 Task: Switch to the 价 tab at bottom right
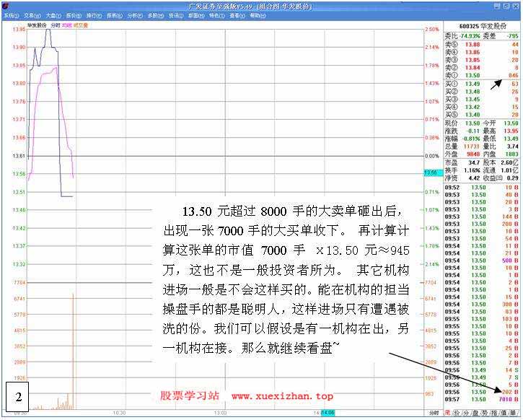click(457, 413)
